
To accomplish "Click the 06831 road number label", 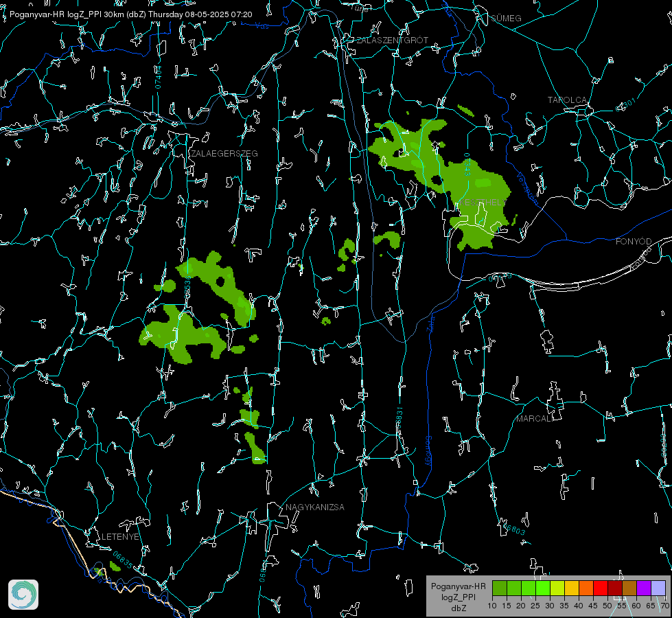I will 399,419.
